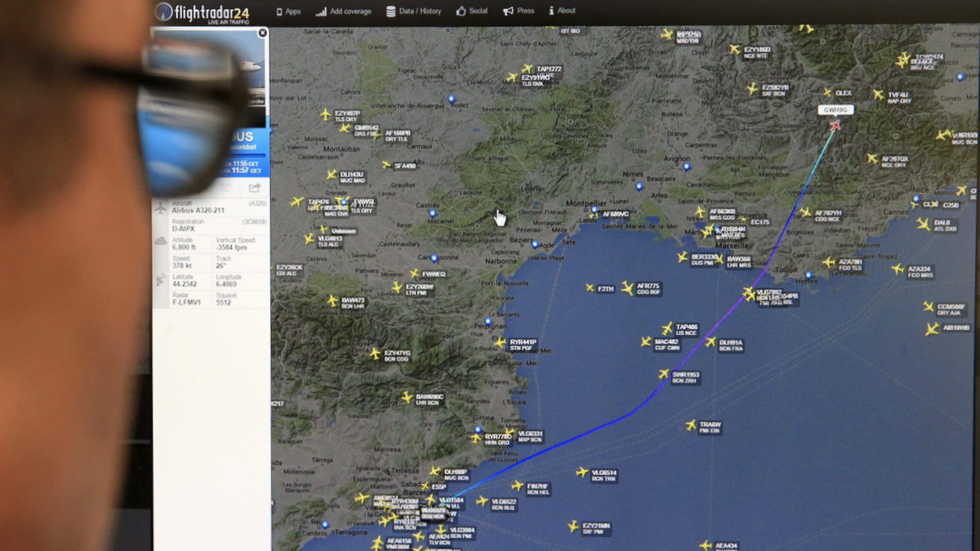
Task: Select the TAP1272 plane icon
Action: click(527, 70)
